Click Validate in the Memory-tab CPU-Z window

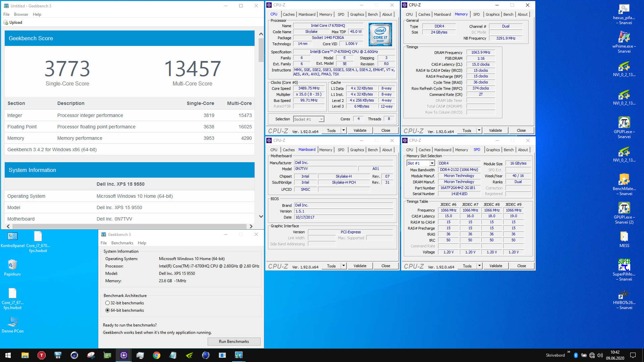[x=495, y=130]
